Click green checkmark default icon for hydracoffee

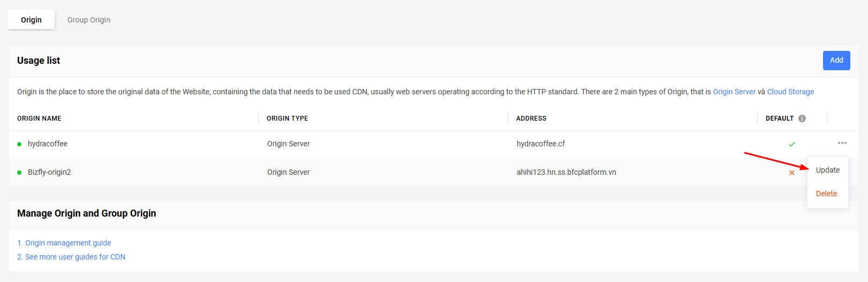coord(792,144)
